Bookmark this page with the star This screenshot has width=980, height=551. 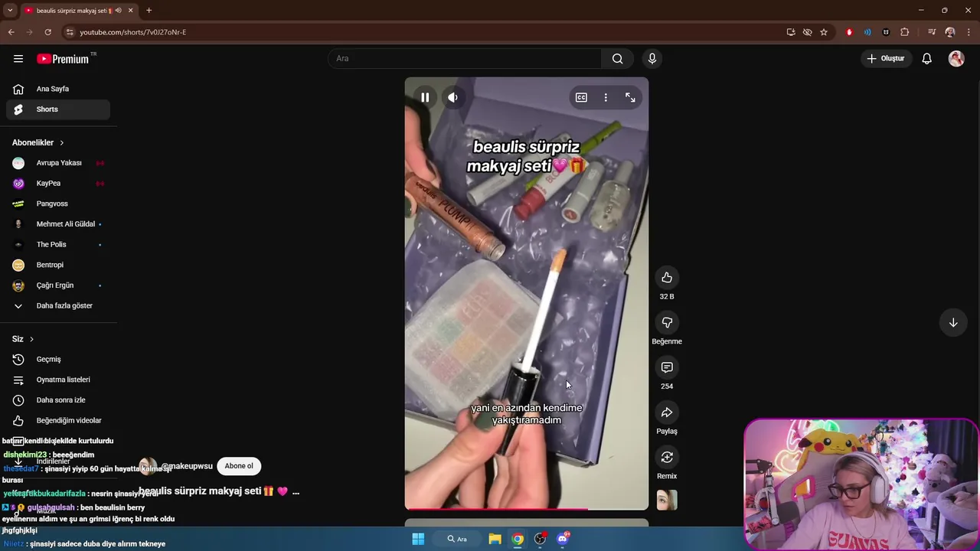[x=824, y=32]
